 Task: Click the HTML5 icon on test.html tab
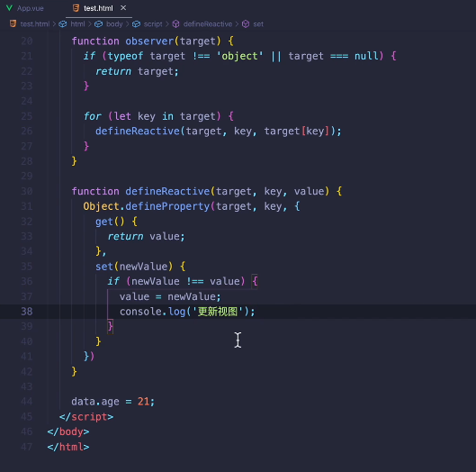(76, 8)
